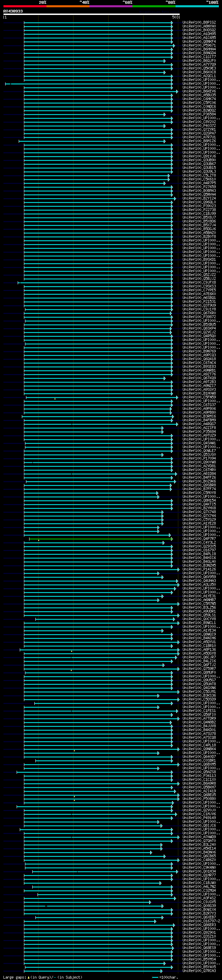Open hit UniRef100_A1DH95
222x980 pixels.
click(x=199, y=34)
